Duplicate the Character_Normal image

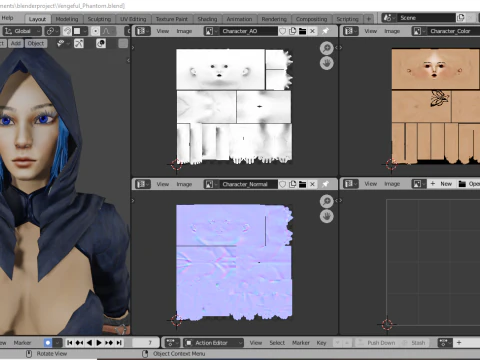click(292, 184)
